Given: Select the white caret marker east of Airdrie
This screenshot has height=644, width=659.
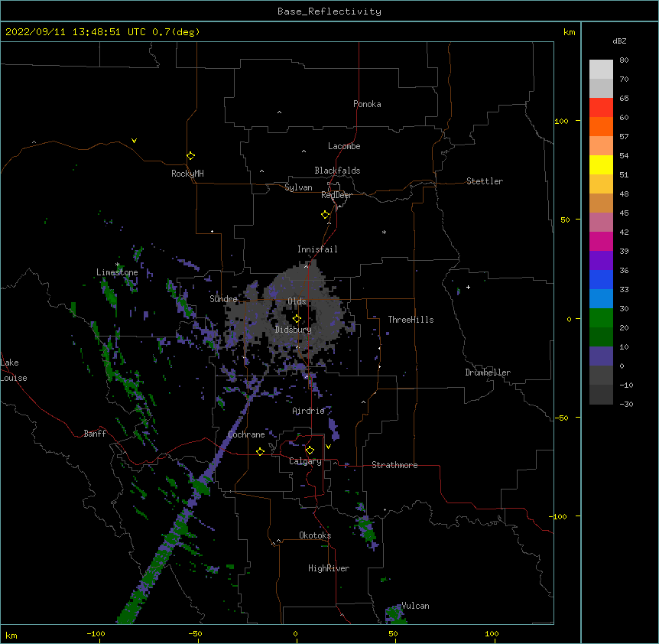Looking at the screenshot, I should pyautogui.click(x=364, y=402).
